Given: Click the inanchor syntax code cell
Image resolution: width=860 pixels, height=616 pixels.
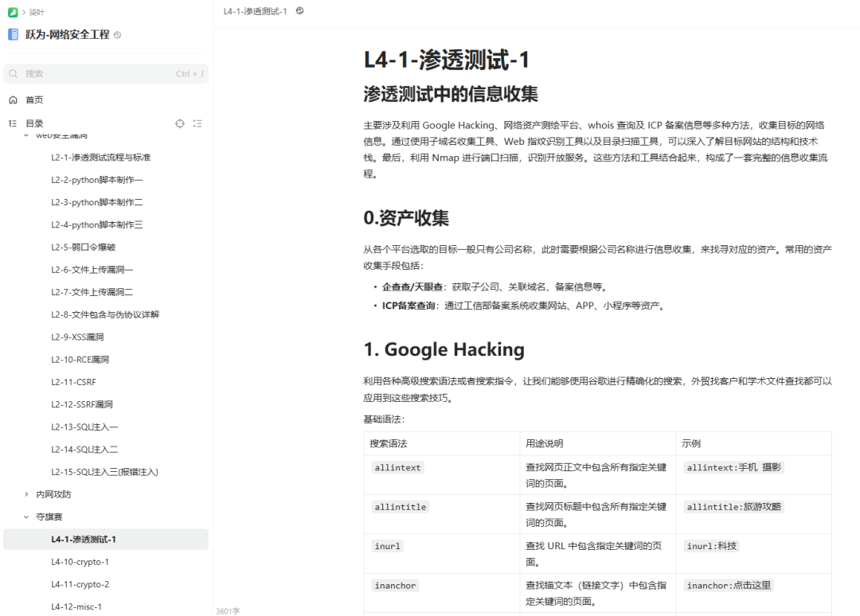Looking at the screenshot, I should pyautogui.click(x=396, y=585).
